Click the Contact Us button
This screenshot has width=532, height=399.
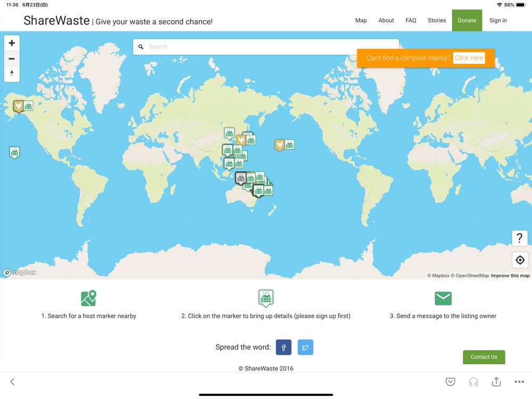(484, 357)
